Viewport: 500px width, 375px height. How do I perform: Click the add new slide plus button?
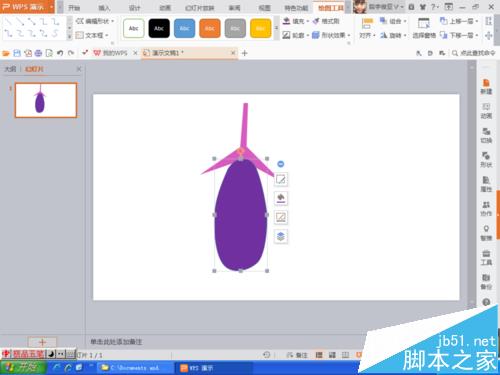coord(42,342)
